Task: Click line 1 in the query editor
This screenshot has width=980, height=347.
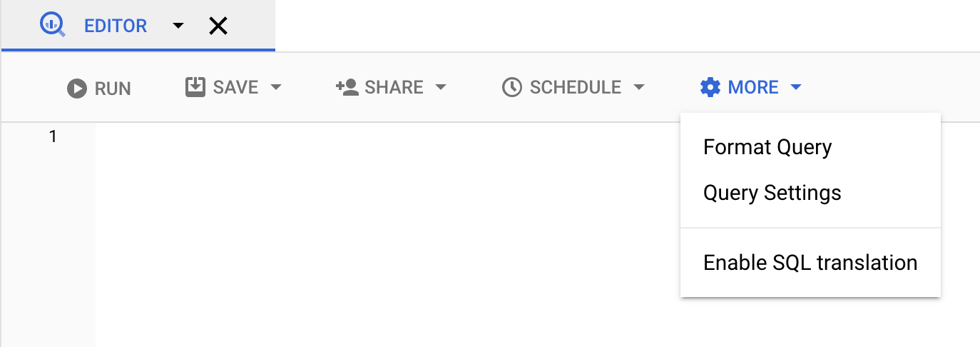Action: [x=357, y=136]
